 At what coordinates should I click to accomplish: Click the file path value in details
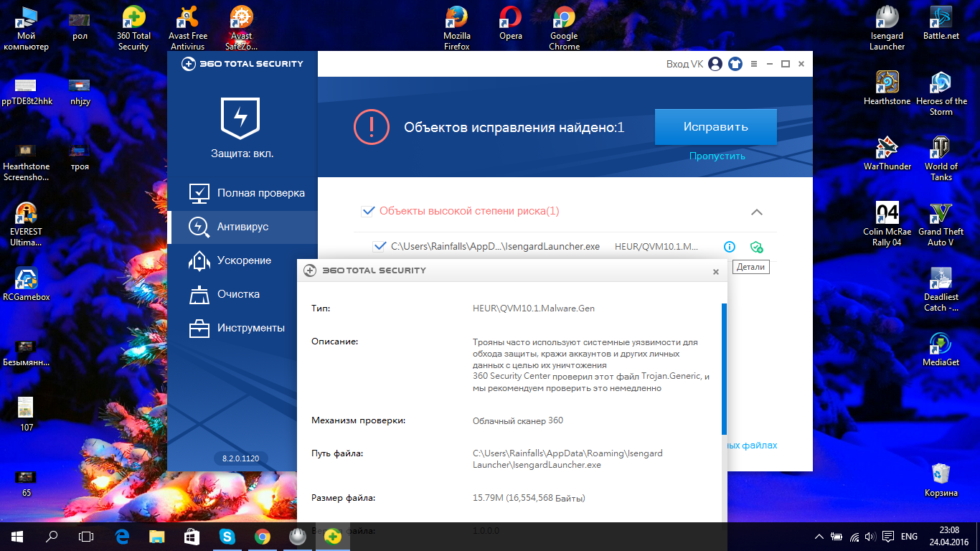[x=567, y=459]
